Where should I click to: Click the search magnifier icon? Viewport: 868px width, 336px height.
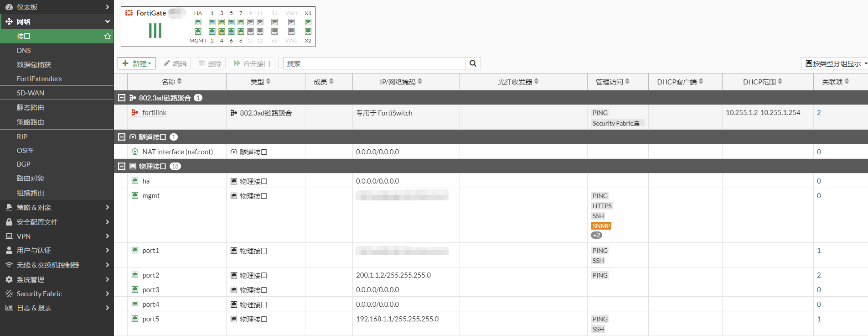[x=473, y=63]
